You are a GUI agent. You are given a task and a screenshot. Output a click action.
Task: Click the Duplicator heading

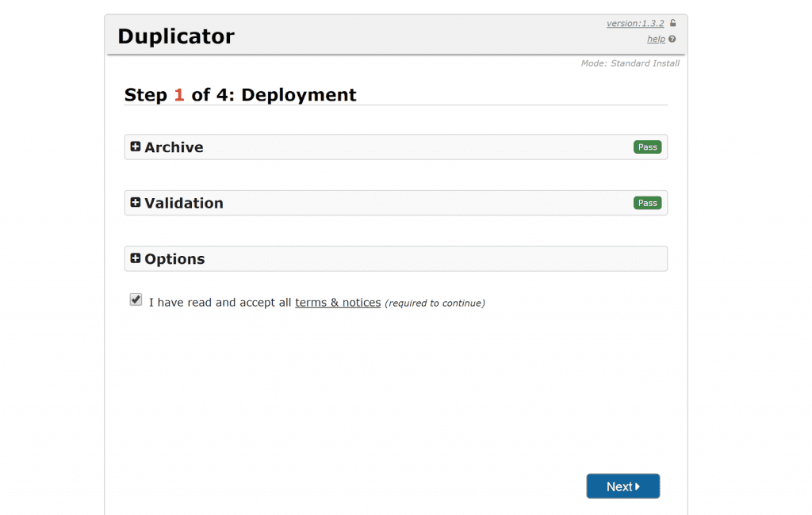pos(175,36)
